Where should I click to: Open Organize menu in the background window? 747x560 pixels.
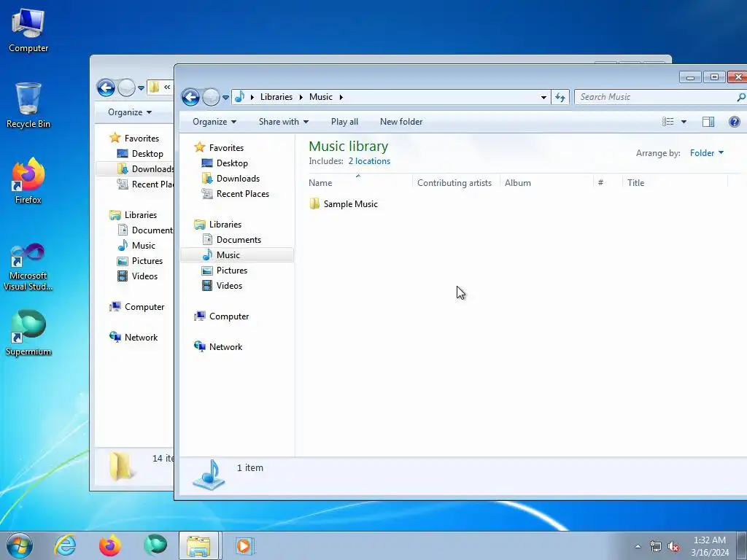coord(130,112)
